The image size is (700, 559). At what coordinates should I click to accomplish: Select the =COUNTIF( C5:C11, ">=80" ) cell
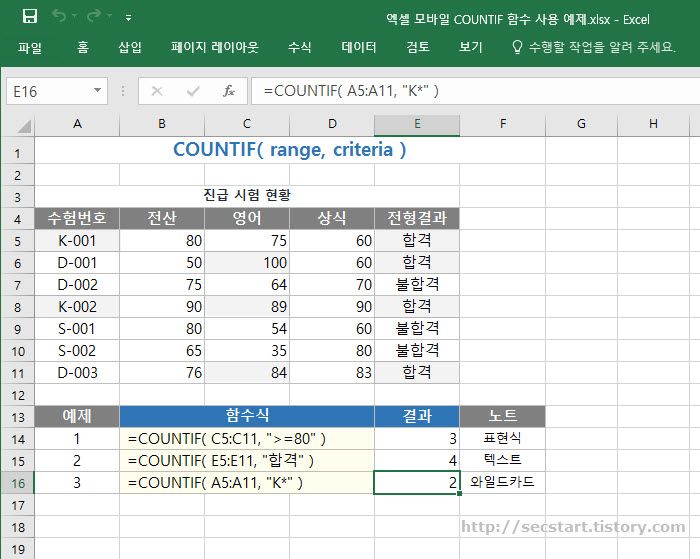coord(247,439)
